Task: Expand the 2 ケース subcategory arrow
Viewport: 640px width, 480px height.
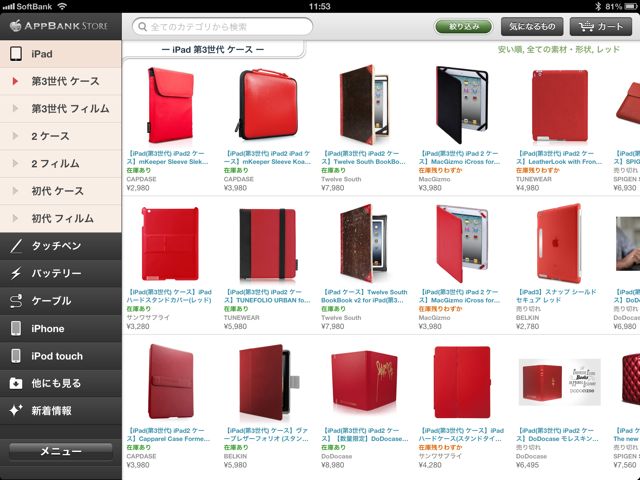Action: (x=16, y=136)
